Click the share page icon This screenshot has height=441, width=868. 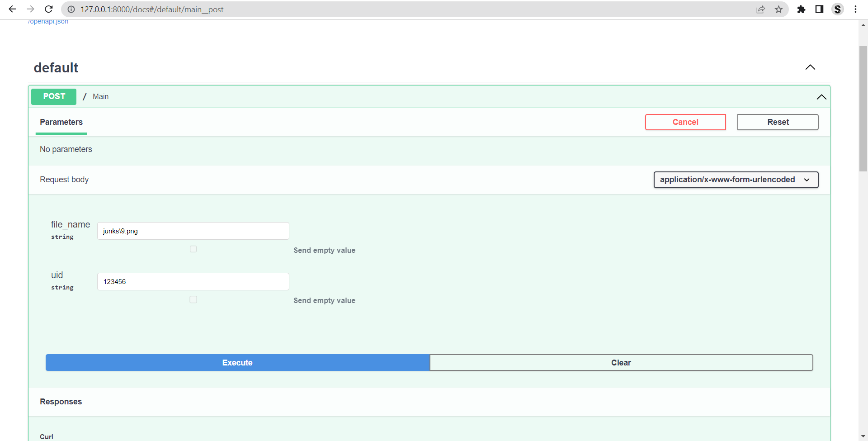[x=760, y=9]
